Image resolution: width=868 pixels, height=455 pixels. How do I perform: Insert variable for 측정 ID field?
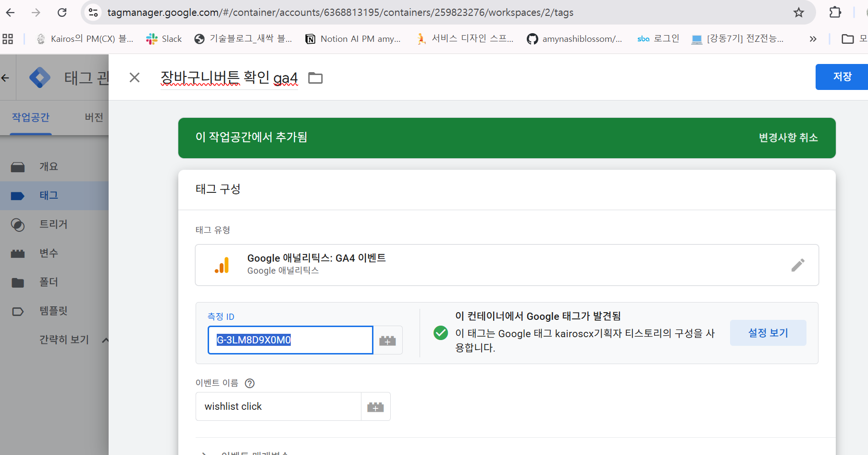point(387,341)
